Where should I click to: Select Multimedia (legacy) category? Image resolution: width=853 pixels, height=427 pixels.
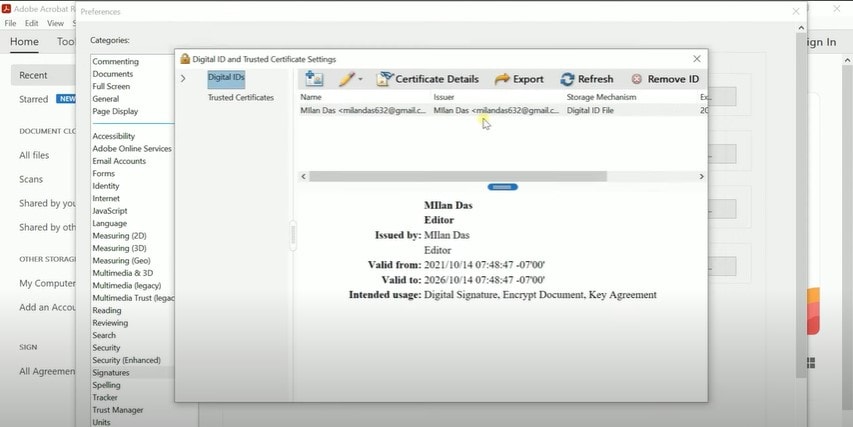click(127, 286)
